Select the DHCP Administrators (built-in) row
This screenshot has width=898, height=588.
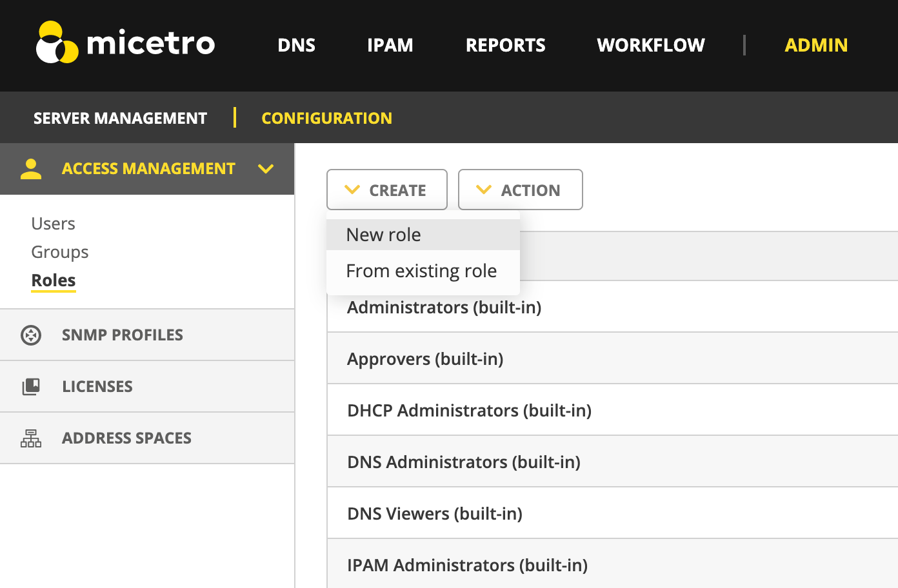tap(469, 411)
